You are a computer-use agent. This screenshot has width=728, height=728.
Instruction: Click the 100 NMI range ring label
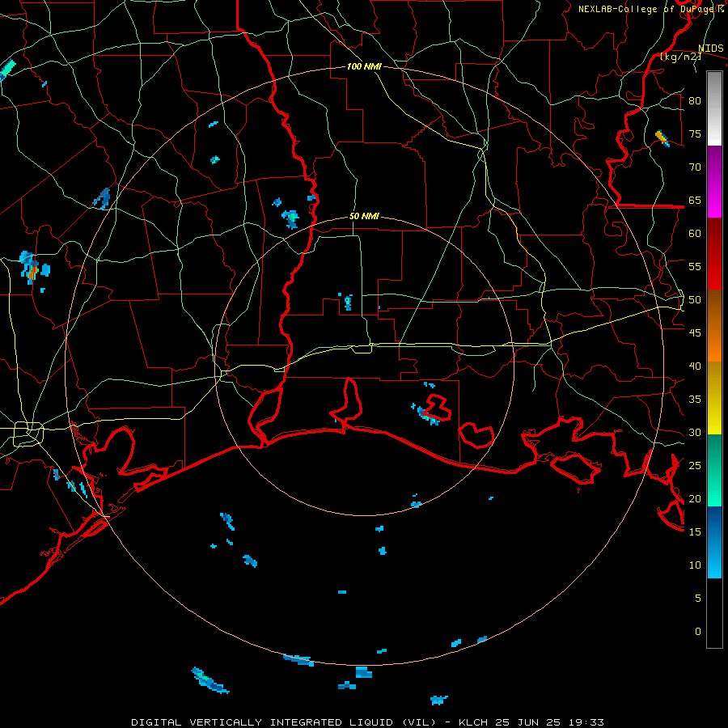(364, 67)
